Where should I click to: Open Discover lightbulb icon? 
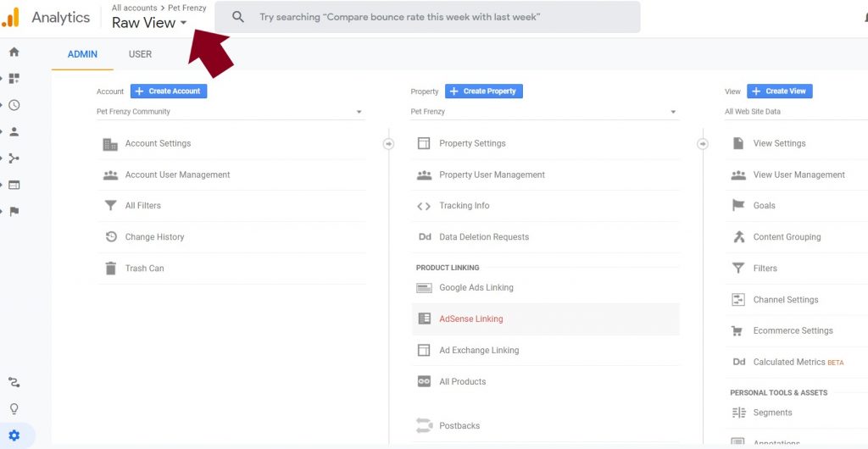click(x=14, y=408)
